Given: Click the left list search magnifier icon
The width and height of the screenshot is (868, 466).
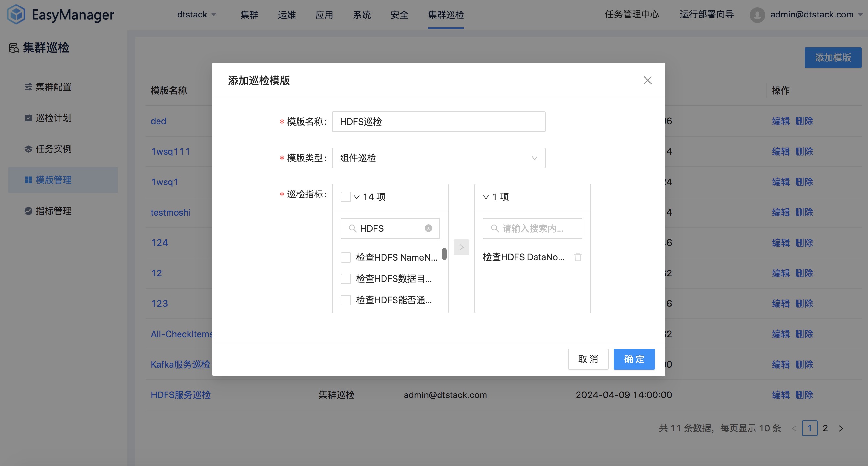Looking at the screenshot, I should pyautogui.click(x=353, y=228).
